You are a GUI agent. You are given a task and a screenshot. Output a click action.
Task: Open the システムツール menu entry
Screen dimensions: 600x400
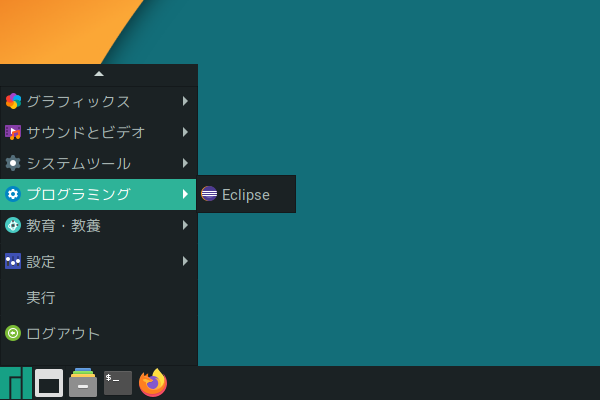point(98,163)
